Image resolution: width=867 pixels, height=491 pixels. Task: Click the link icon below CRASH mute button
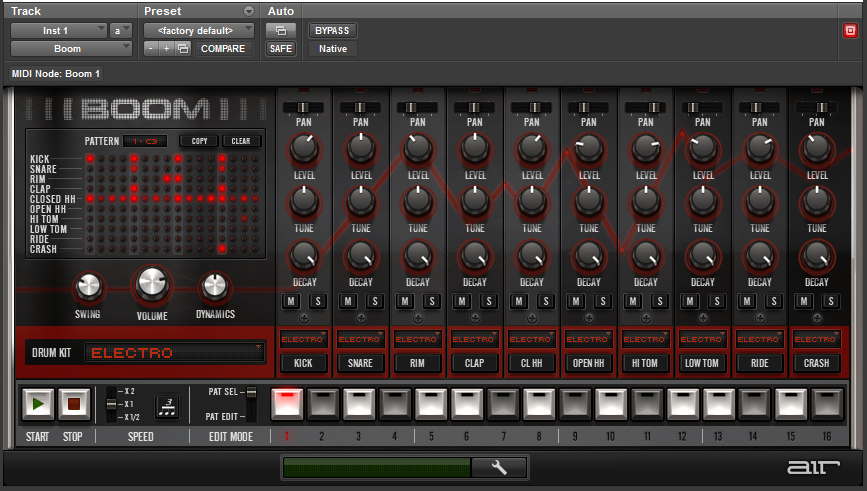(816, 318)
